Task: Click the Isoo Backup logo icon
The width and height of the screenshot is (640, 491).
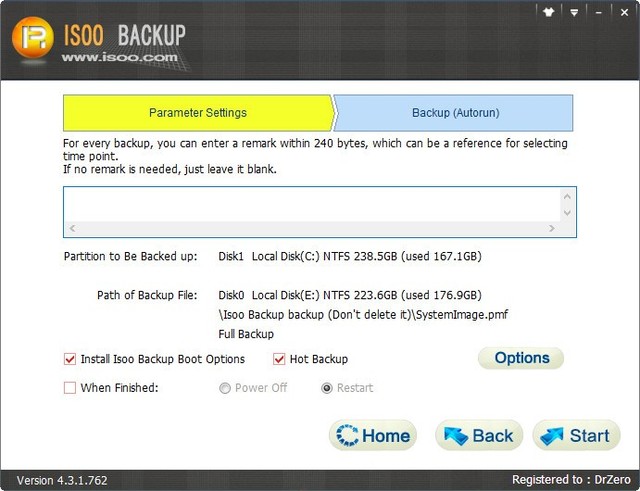Action: [34, 40]
